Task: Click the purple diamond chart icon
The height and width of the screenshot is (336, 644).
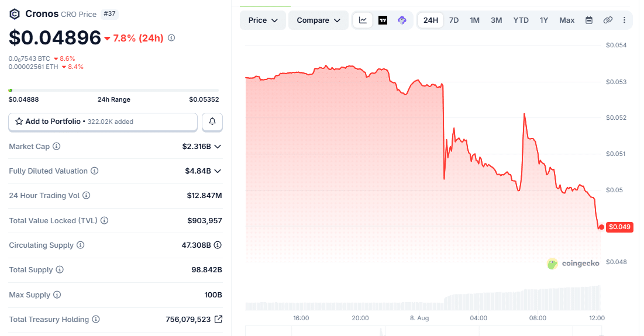Action: coord(402,20)
